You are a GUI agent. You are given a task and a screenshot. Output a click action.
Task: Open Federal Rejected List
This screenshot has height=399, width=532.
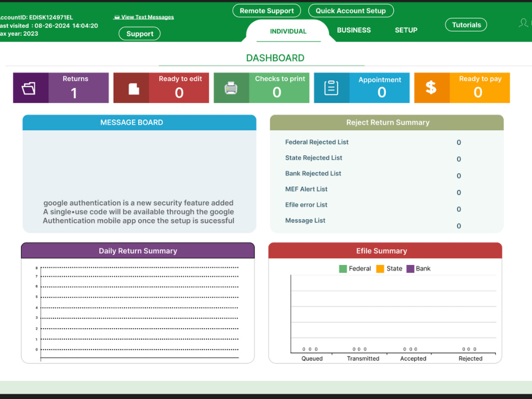(317, 142)
